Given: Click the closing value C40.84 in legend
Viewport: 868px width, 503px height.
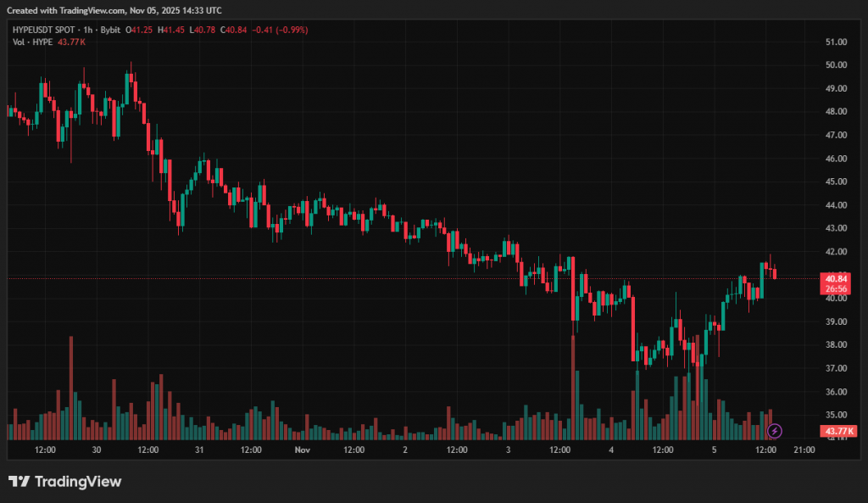Looking at the screenshot, I should (x=233, y=30).
